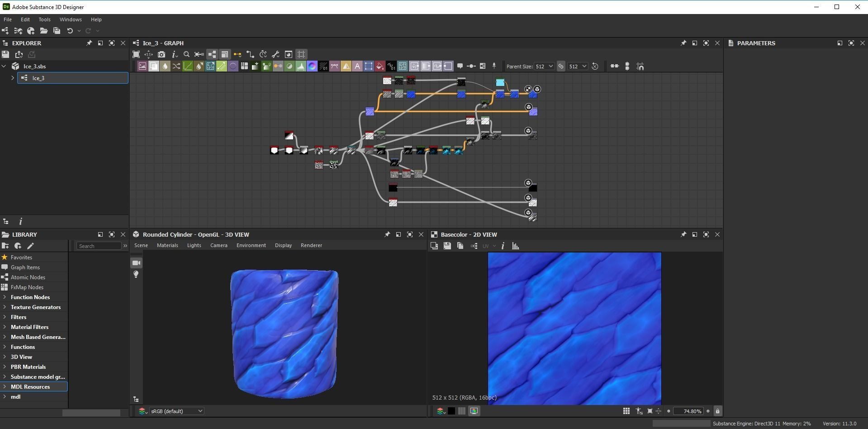Toggle the parent size width/height link
The width and height of the screenshot is (868, 429).
pyautogui.click(x=561, y=66)
